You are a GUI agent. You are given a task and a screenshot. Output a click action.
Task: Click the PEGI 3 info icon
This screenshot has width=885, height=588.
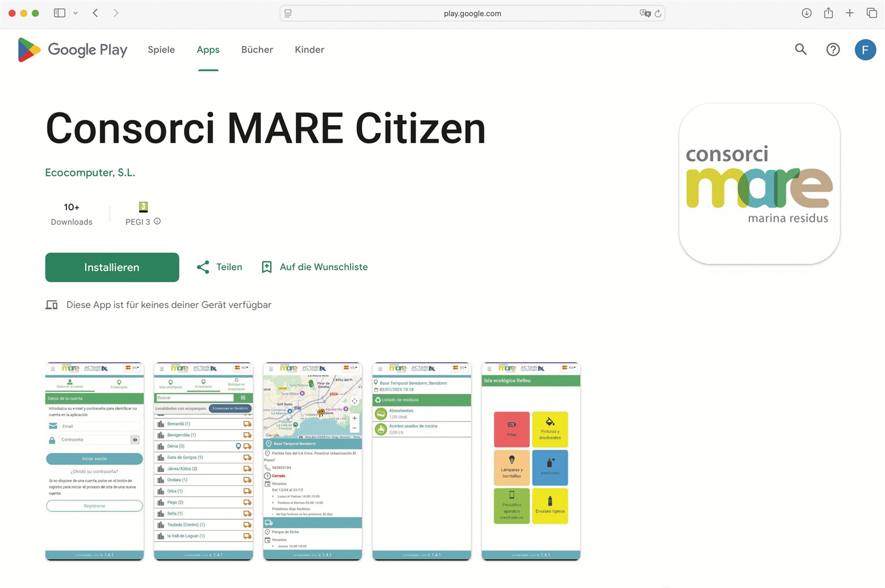[x=157, y=222]
